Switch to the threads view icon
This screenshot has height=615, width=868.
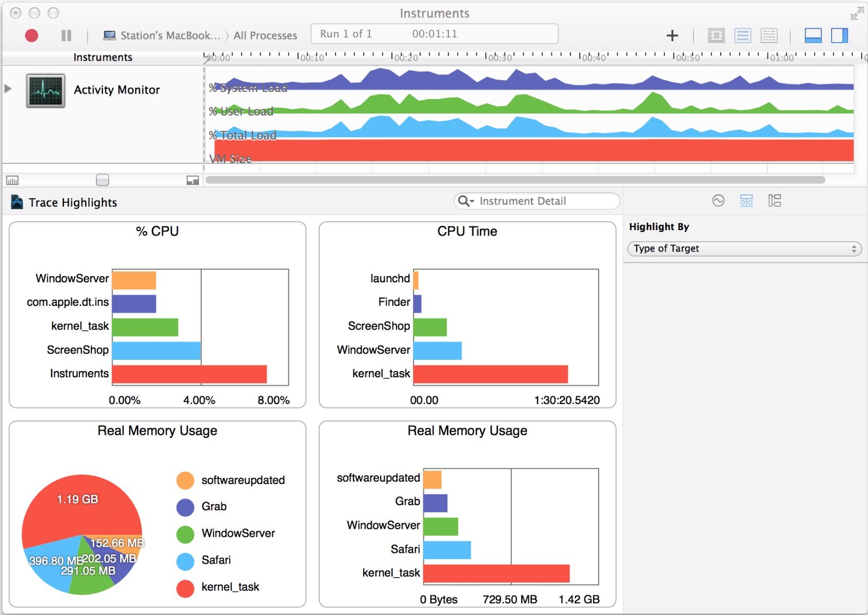[x=769, y=35]
